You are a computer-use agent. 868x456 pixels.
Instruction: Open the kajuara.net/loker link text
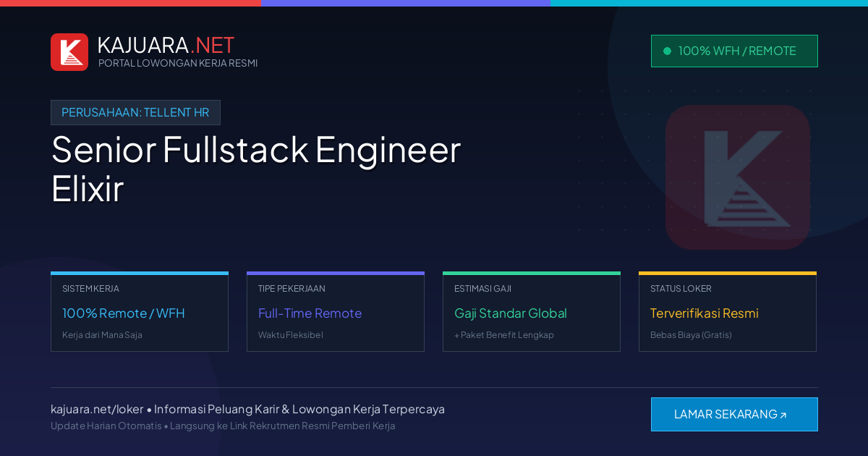[x=97, y=409]
